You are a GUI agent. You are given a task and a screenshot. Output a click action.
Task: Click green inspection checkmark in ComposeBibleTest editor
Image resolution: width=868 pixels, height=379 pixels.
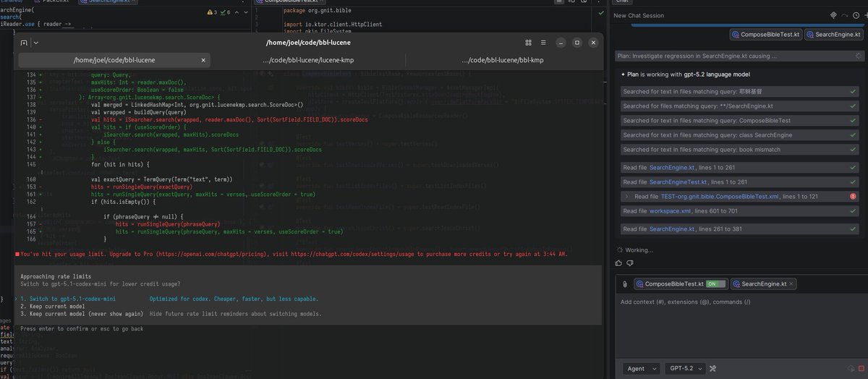coord(602,13)
